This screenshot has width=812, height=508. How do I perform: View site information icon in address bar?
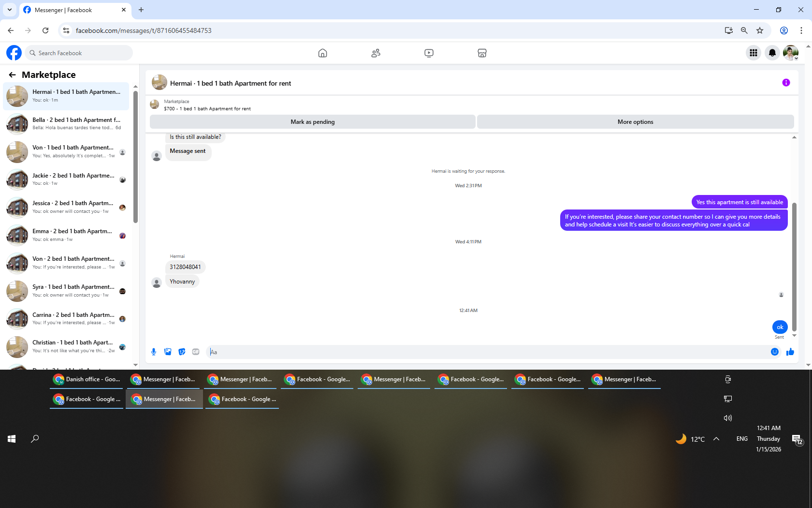(66, 30)
